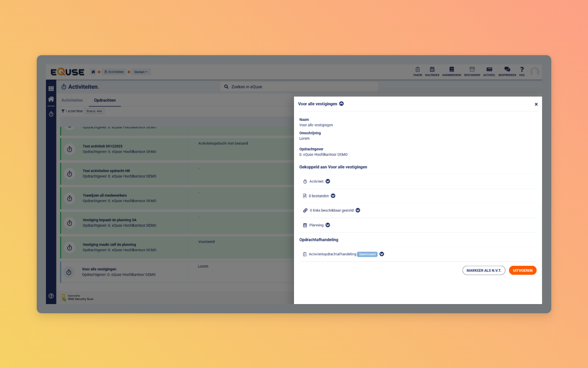Click the Gekoppeld aan Voor alle vestigingen heading
The image size is (588, 368).
coord(333,167)
